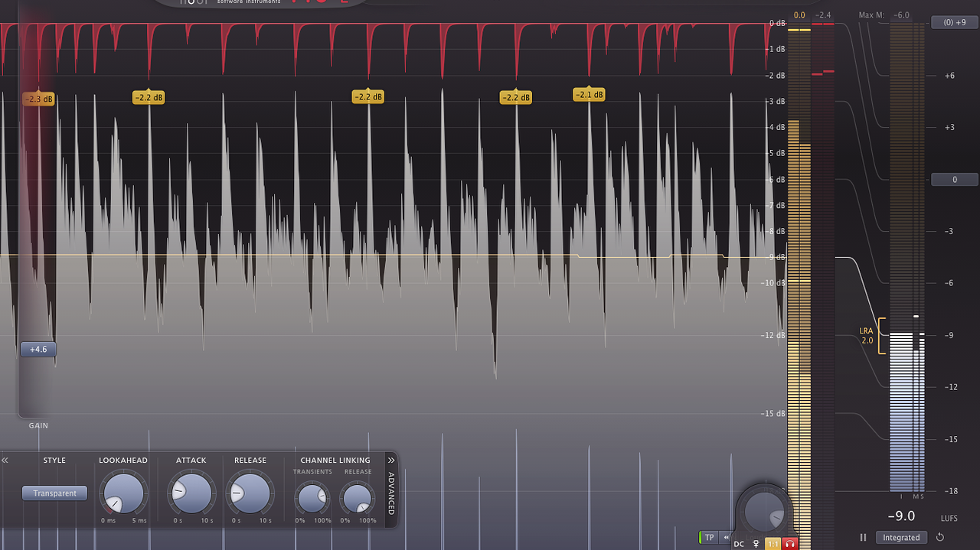980x550 pixels.
Task: Open the Integrated loudness mode selector
Action: [901, 538]
